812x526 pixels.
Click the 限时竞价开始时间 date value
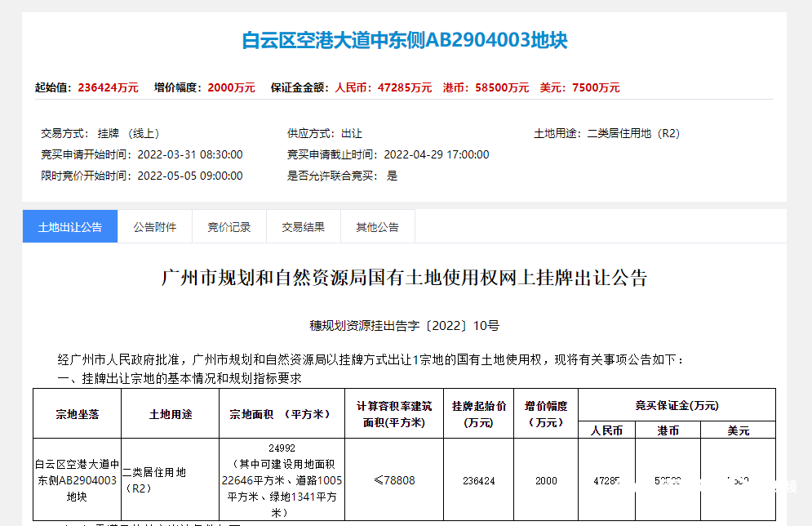190,176
